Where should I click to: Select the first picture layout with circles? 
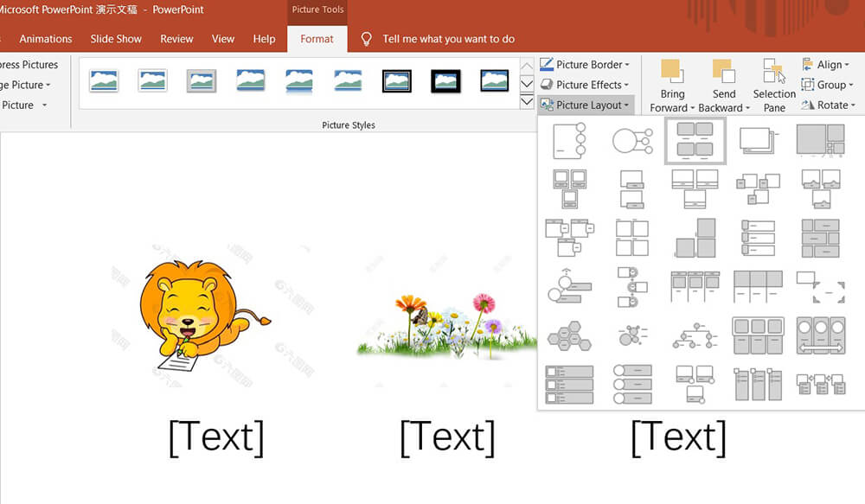click(x=568, y=139)
